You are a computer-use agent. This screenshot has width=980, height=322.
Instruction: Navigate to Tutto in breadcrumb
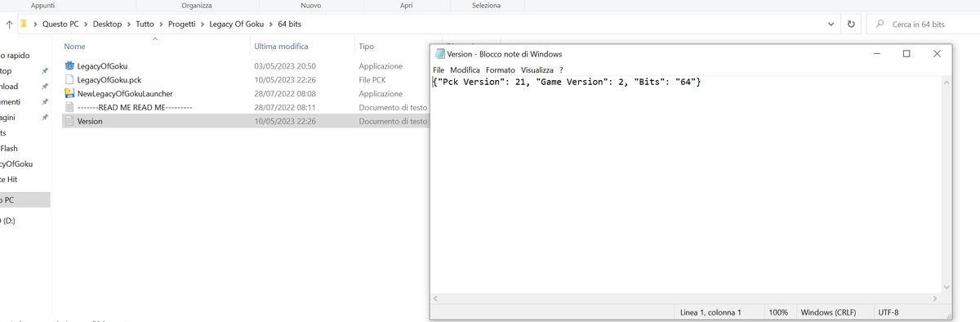coord(145,25)
